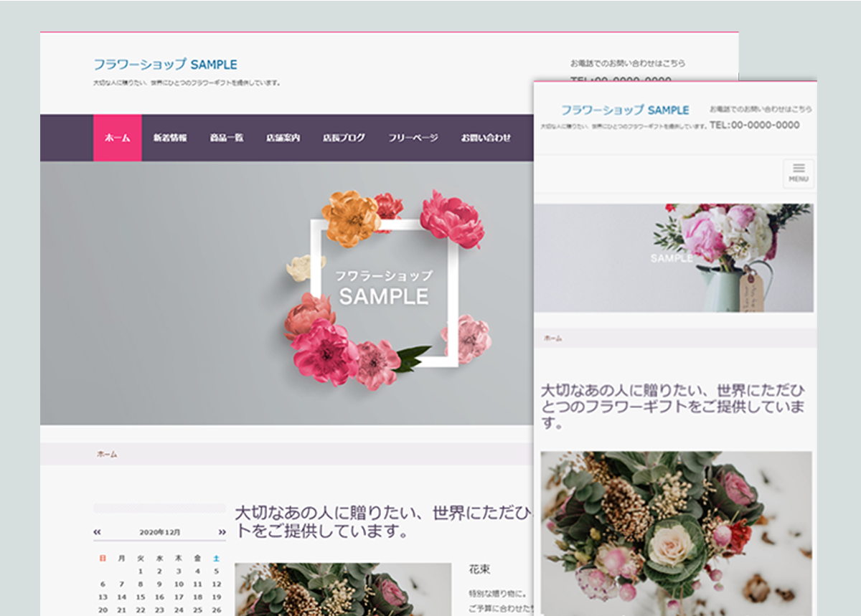Open 商品一覧 navigation item
861x616 pixels.
227,138
